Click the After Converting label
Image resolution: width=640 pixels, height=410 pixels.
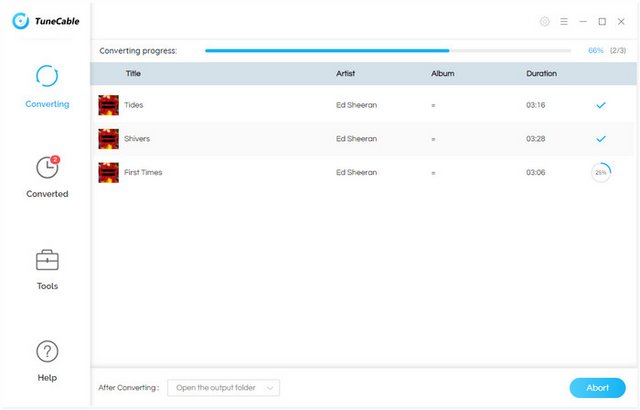tap(129, 388)
